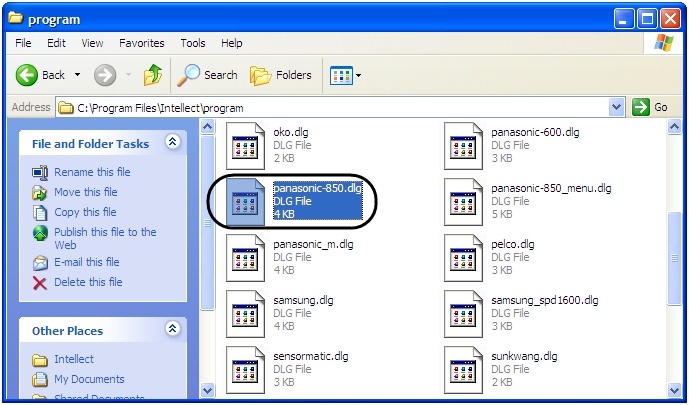This screenshot has width=689, height=405.
Task: Open the Help menu
Action: [232, 43]
